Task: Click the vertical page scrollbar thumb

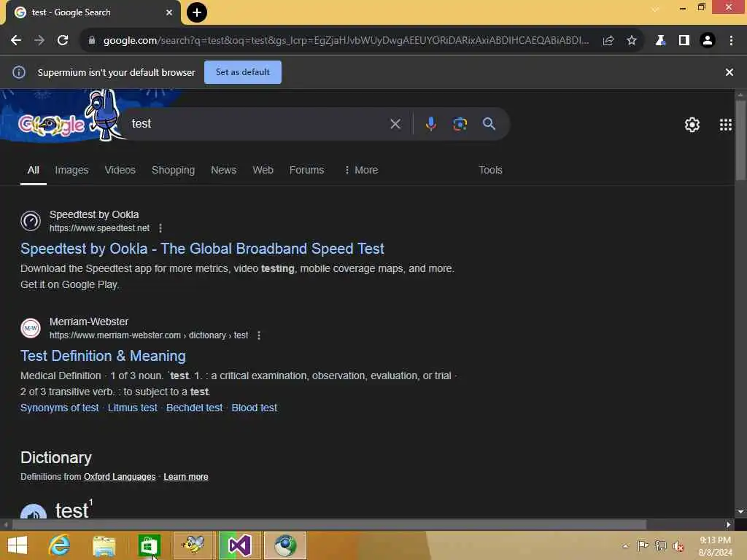Action: (x=740, y=141)
